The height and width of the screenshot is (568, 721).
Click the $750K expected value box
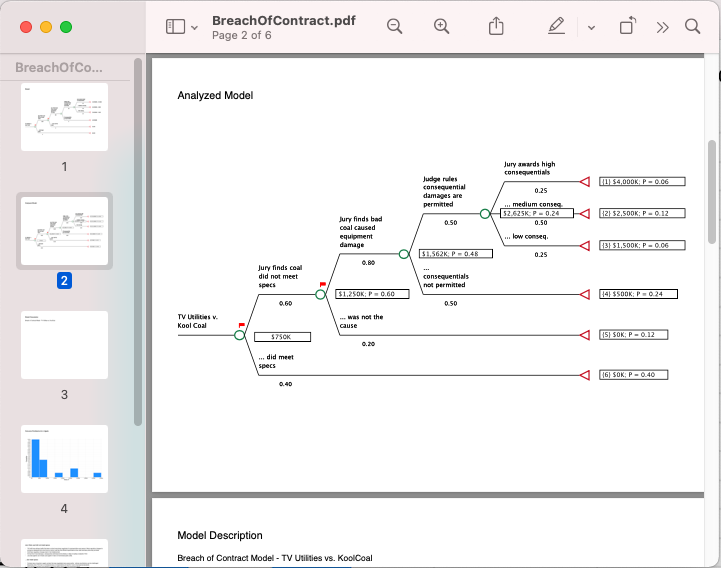pyautogui.click(x=282, y=337)
